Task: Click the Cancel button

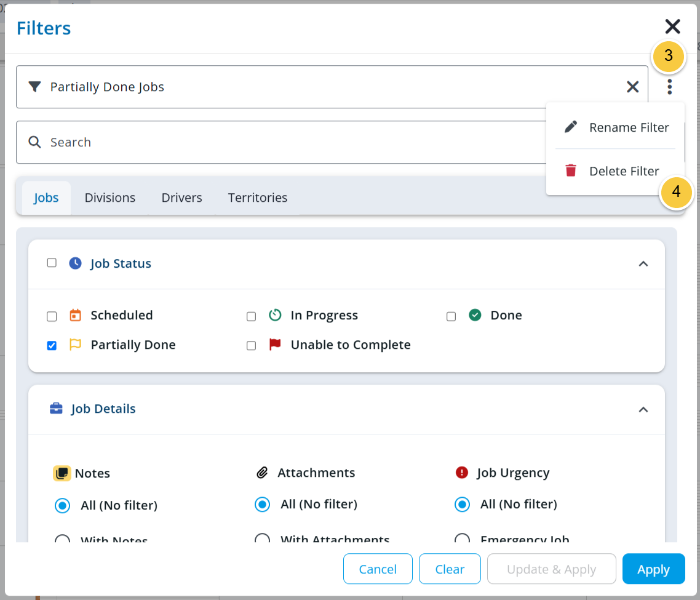Action: (x=378, y=569)
